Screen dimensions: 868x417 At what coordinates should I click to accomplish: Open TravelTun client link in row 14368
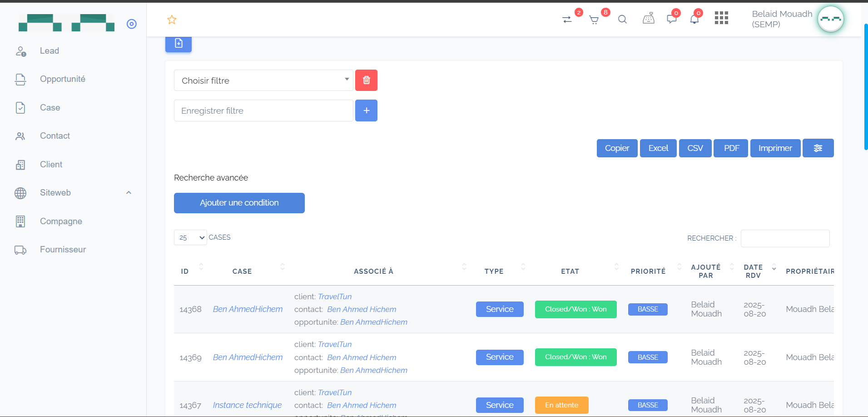pos(335,296)
